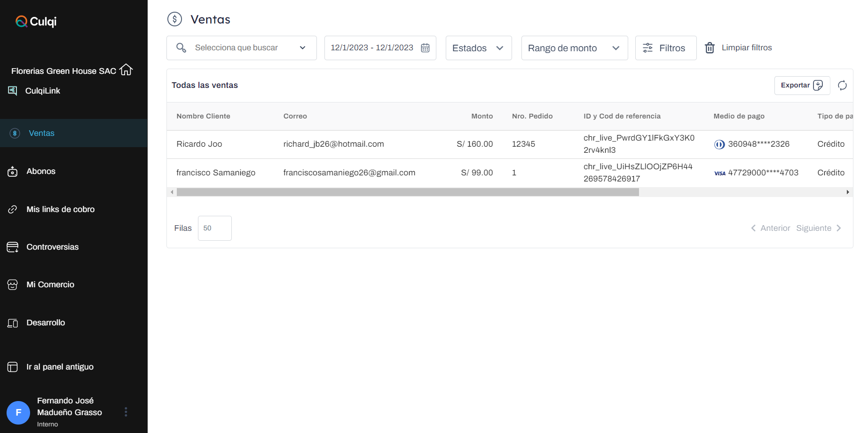Navigate to Controversias page
The width and height of the screenshot is (868, 433).
[x=52, y=247]
